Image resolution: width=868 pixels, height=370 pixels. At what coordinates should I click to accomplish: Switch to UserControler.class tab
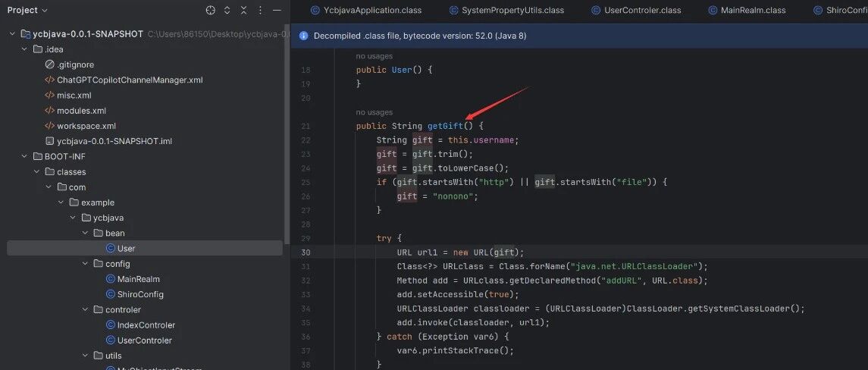coord(636,10)
